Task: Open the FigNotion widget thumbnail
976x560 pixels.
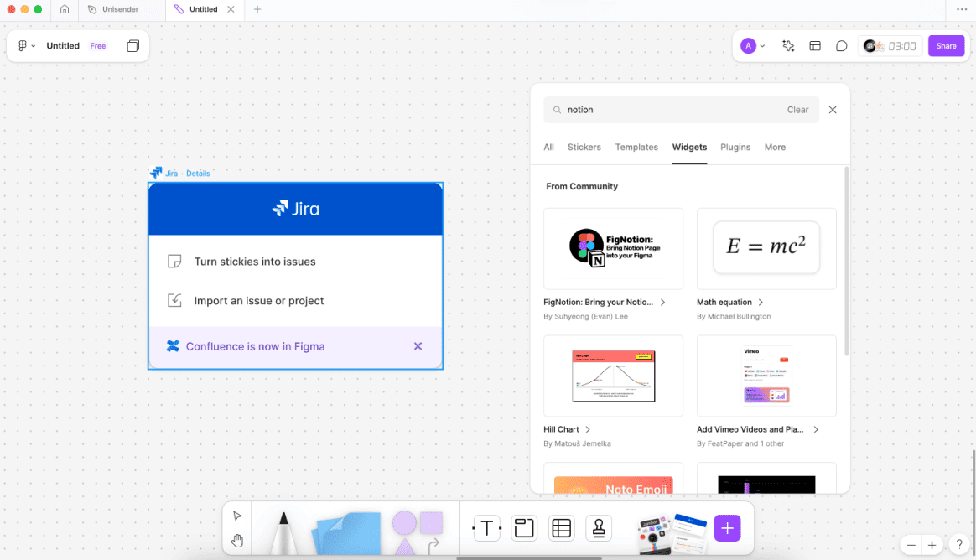Action: point(613,249)
